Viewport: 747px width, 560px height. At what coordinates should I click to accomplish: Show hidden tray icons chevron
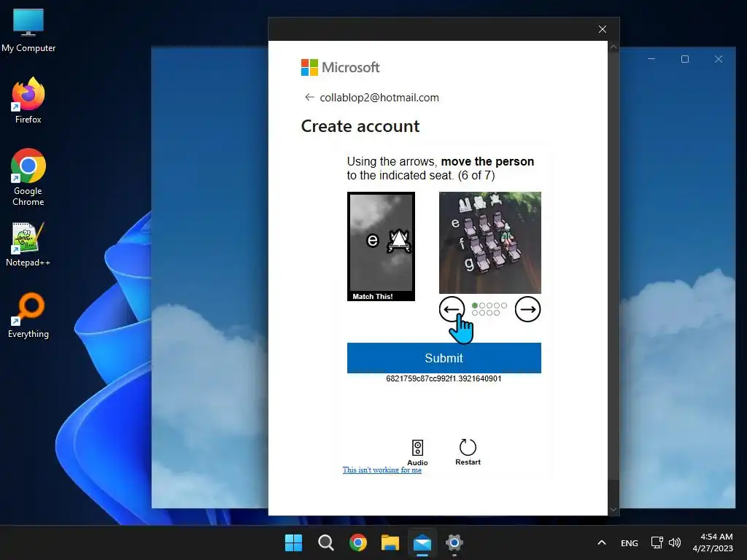pyautogui.click(x=602, y=542)
